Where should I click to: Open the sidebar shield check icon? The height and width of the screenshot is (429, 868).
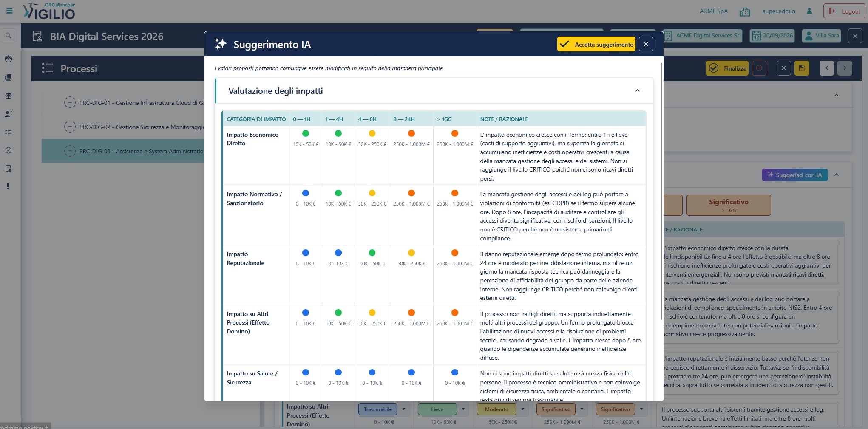point(8,150)
